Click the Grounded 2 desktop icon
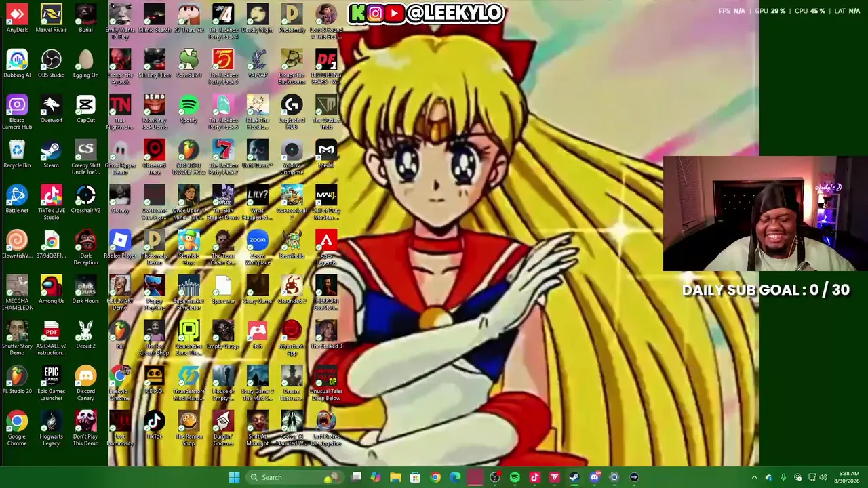The height and width of the screenshot is (488, 868). tap(292, 289)
